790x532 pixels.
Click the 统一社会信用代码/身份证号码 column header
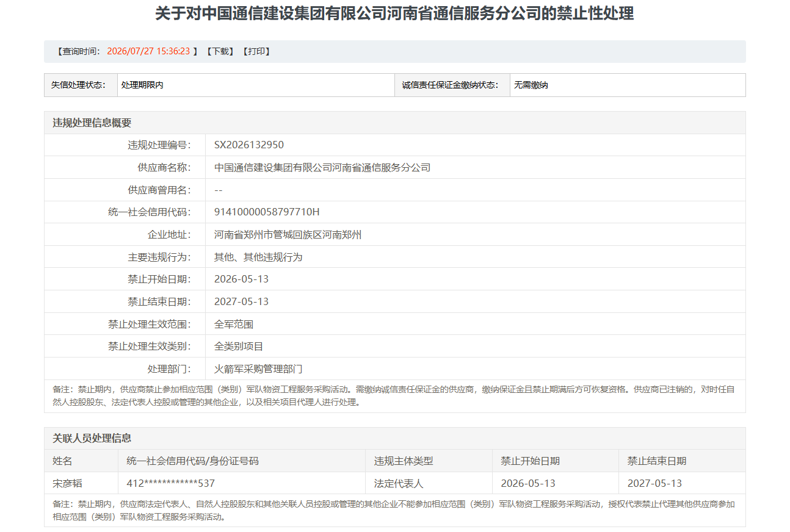[192, 461]
